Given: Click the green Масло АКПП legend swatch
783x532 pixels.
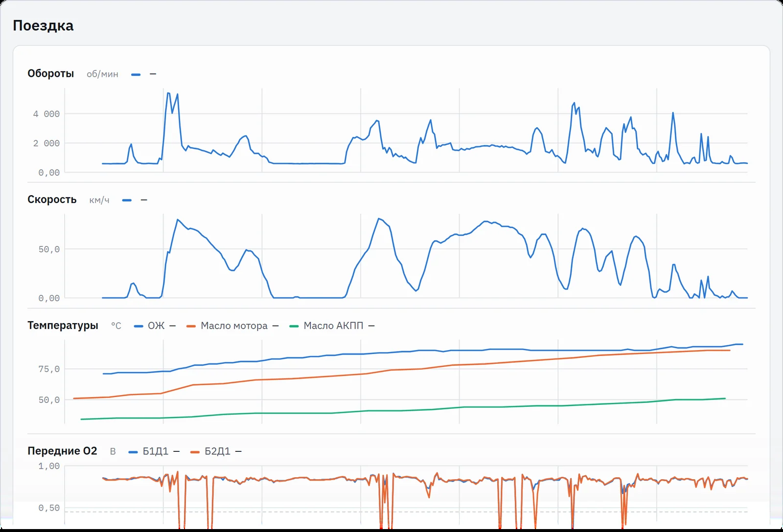Looking at the screenshot, I should click(294, 326).
